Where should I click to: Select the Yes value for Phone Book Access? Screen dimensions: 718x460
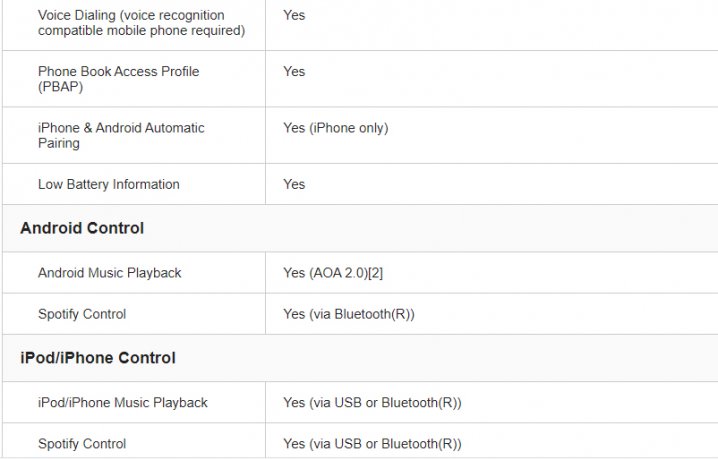(294, 72)
